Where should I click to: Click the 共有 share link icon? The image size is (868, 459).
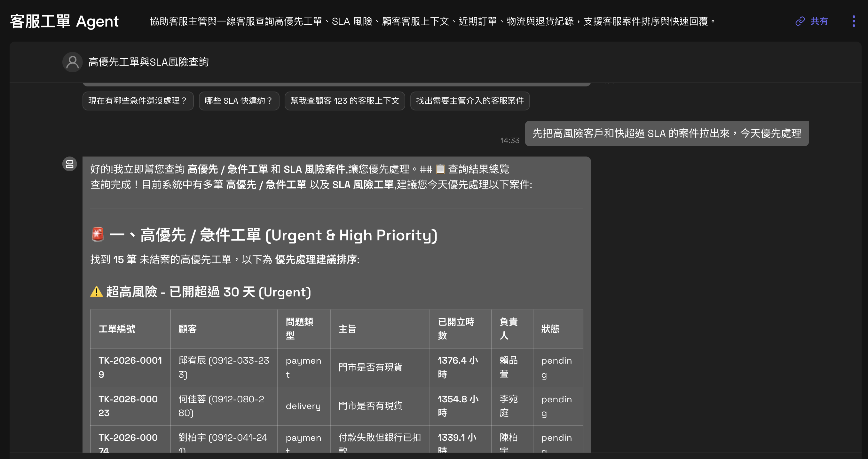coord(800,21)
